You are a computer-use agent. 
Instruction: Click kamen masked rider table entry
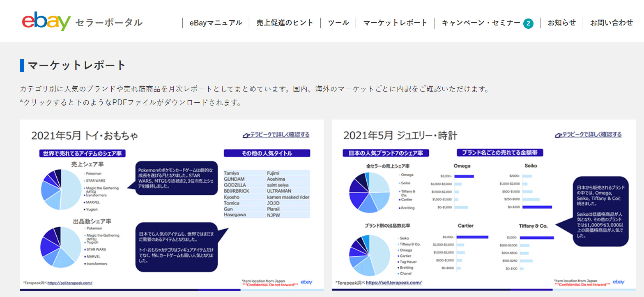(288, 197)
